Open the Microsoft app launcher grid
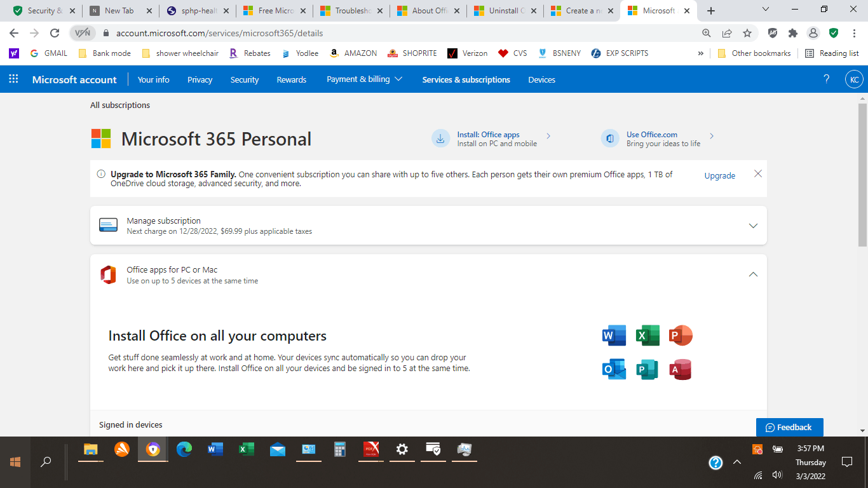 pos(13,79)
